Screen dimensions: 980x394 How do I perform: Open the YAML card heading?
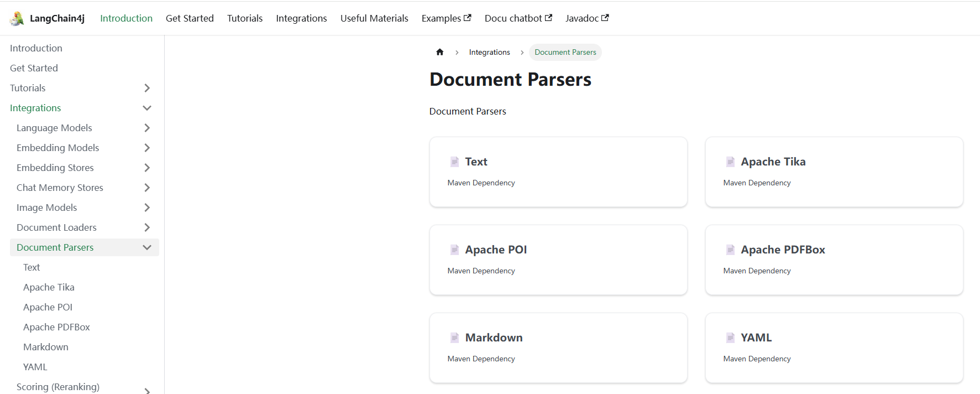pos(756,338)
